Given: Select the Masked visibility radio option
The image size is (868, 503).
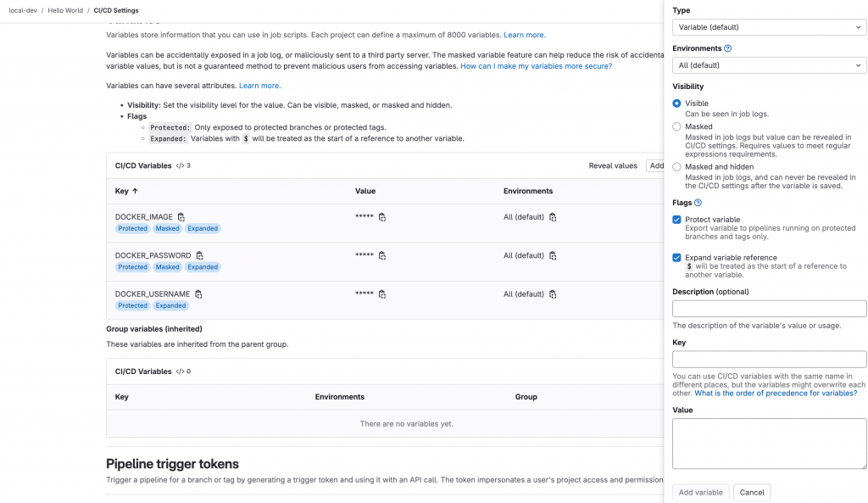Looking at the screenshot, I should (x=676, y=126).
